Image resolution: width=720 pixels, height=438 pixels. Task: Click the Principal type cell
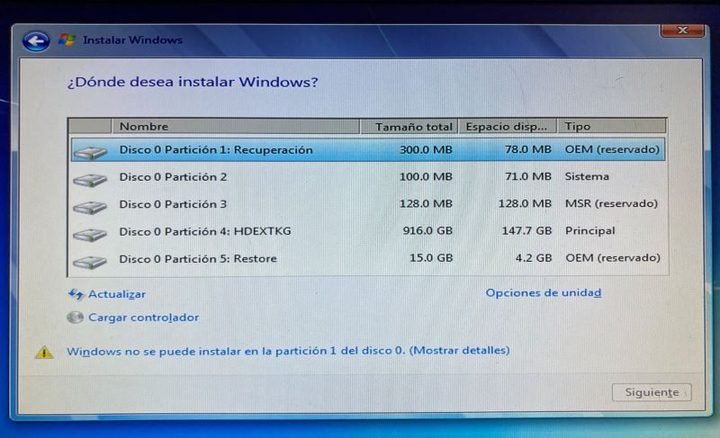(590, 231)
